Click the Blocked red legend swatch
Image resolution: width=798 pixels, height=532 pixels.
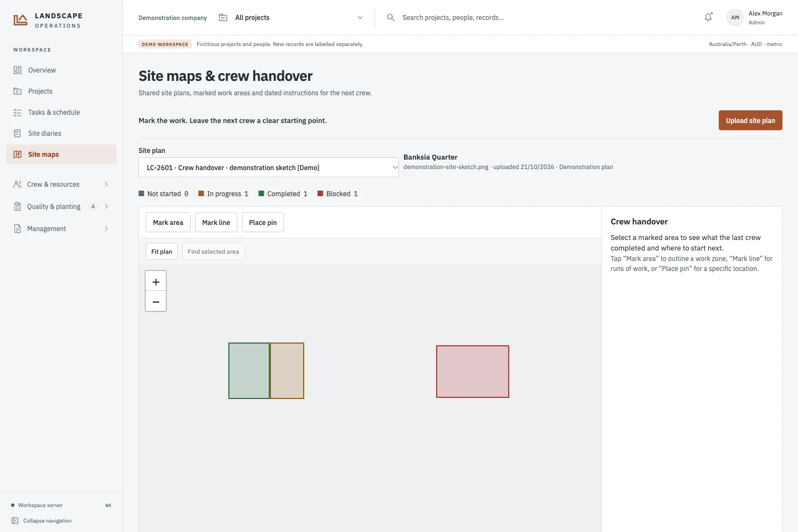point(320,193)
